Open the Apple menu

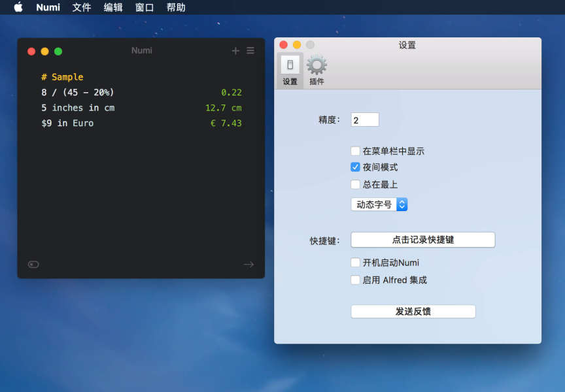pos(18,7)
